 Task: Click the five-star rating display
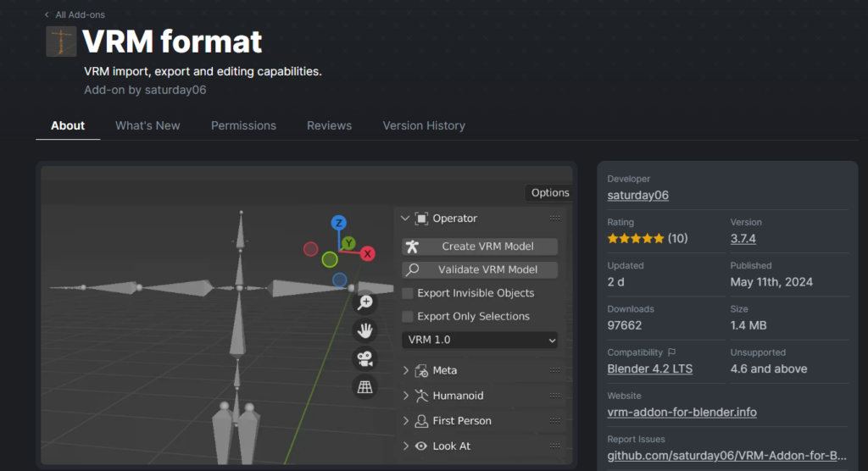[x=636, y=239]
